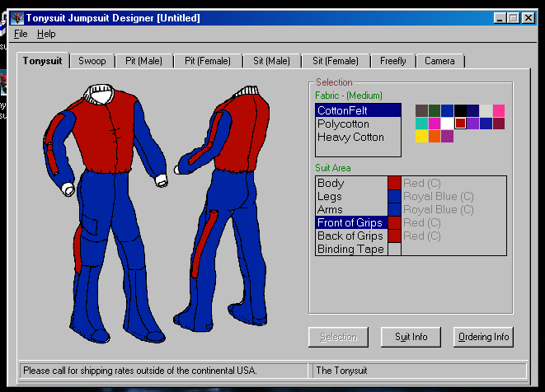The height and width of the screenshot is (392, 545).
Task: Switch to the Camera tab
Action: [x=439, y=61]
